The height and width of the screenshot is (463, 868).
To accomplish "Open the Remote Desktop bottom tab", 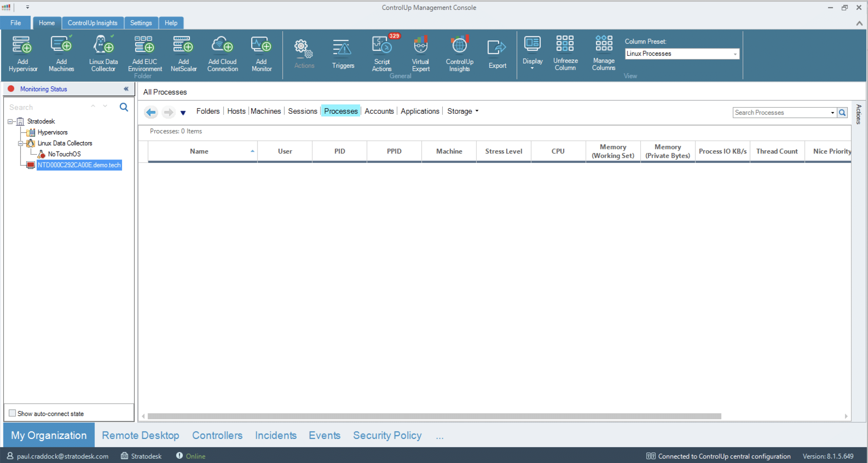I will (x=140, y=435).
